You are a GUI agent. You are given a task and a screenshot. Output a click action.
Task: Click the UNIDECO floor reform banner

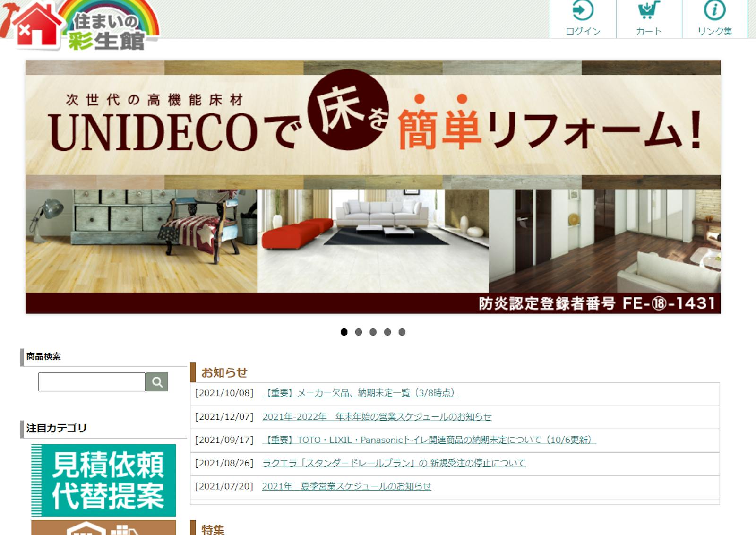coord(373,187)
